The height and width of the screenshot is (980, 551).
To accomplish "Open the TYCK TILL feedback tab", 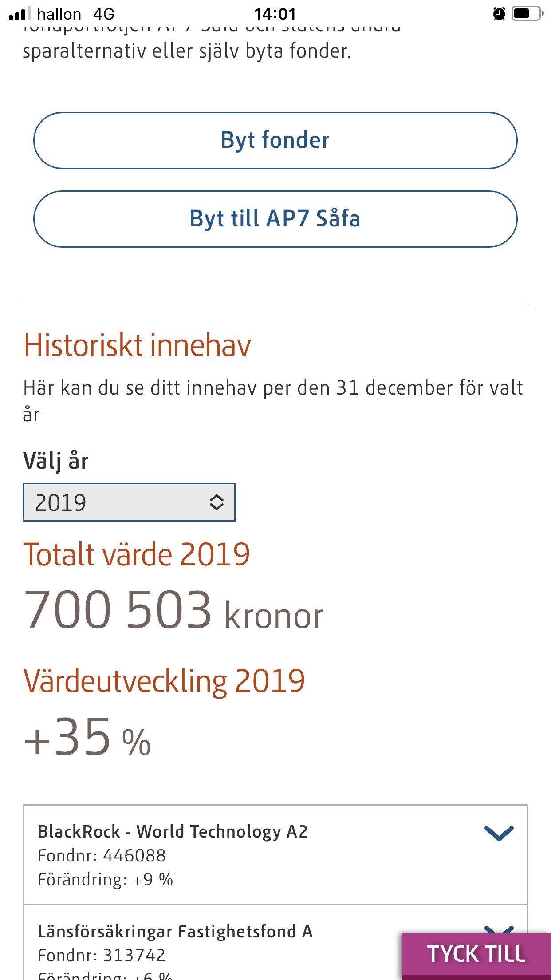I will click(x=476, y=954).
